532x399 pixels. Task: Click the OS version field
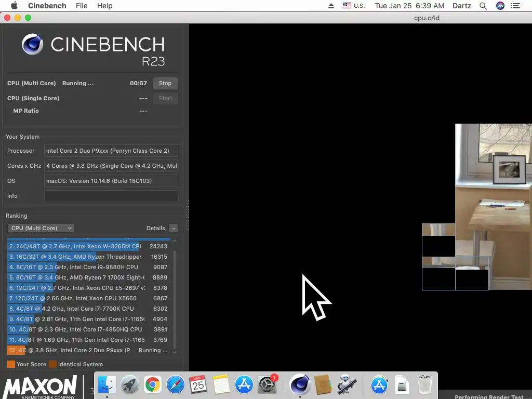(x=111, y=181)
